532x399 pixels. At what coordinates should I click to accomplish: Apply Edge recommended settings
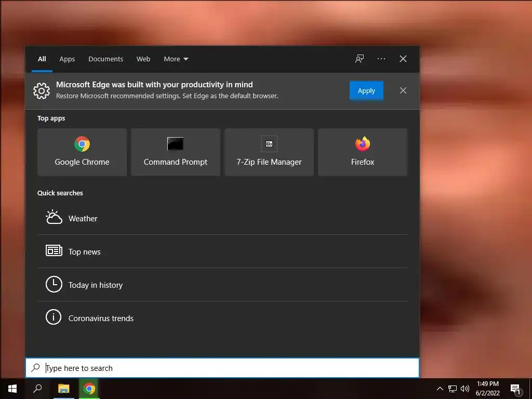click(x=366, y=90)
